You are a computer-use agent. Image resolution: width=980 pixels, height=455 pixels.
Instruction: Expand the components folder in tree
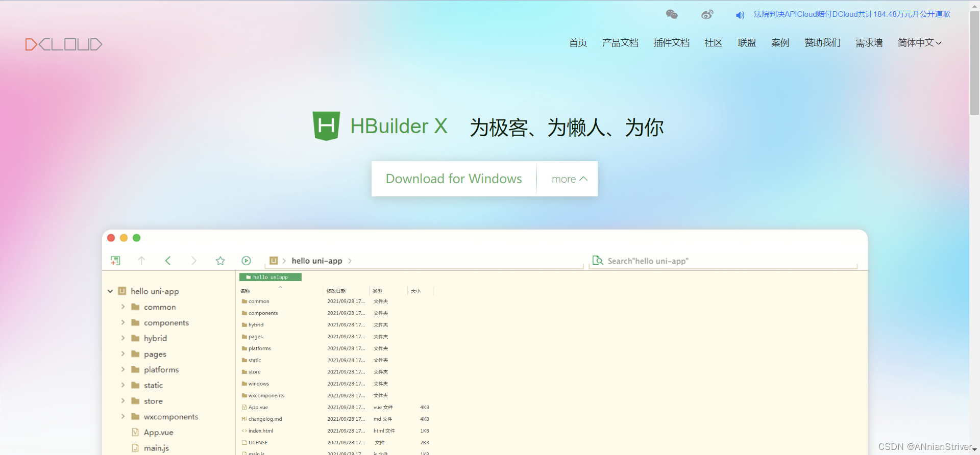(123, 322)
